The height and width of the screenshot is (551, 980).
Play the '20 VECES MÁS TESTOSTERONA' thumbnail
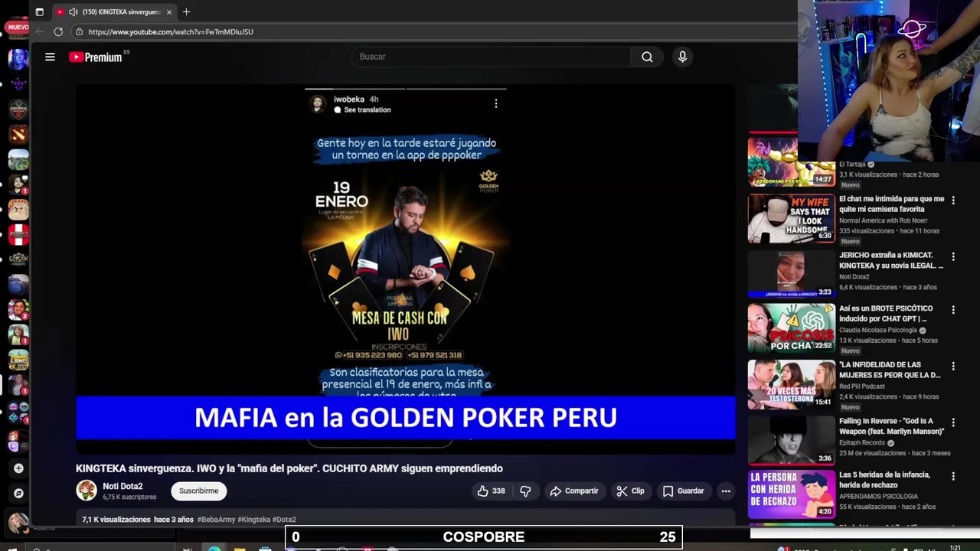click(791, 384)
